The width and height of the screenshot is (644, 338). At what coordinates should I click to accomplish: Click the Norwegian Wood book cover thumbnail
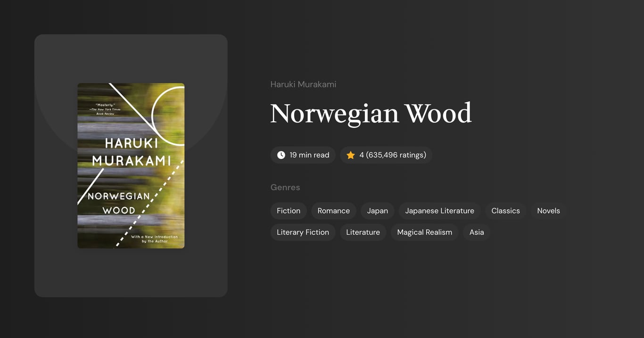(x=131, y=165)
